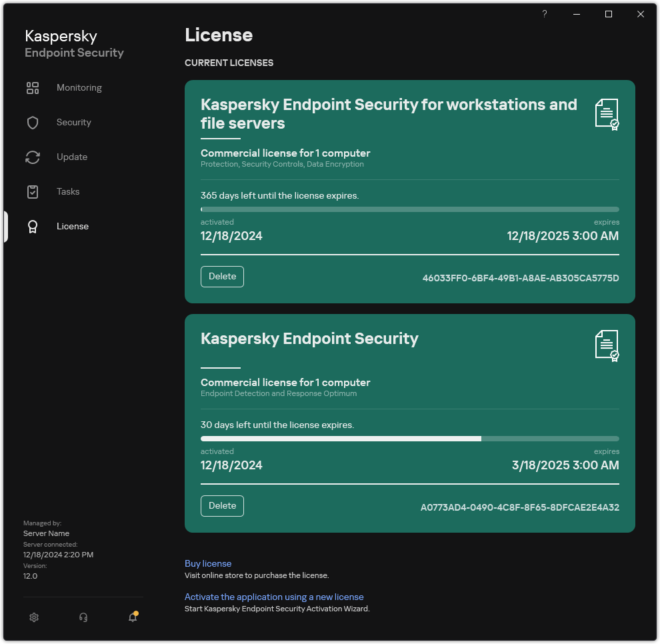Click the Endpoint Security license certificate icon

click(x=607, y=345)
